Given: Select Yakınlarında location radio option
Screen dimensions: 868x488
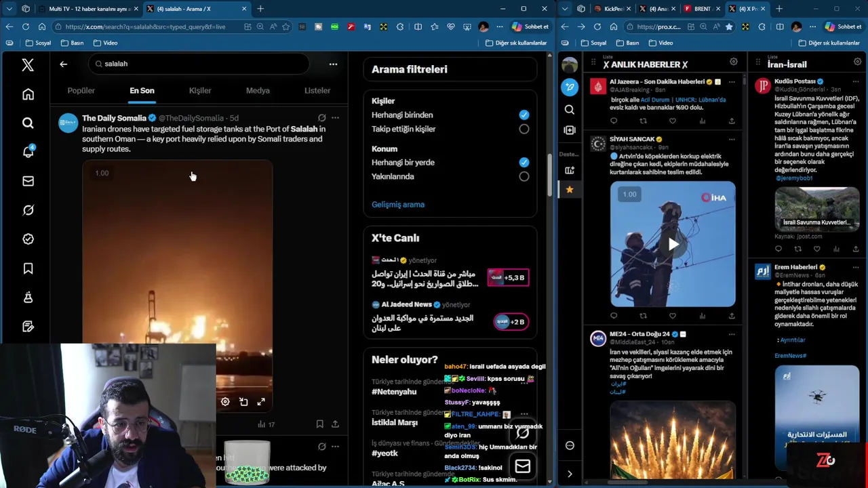Looking at the screenshot, I should coord(524,177).
